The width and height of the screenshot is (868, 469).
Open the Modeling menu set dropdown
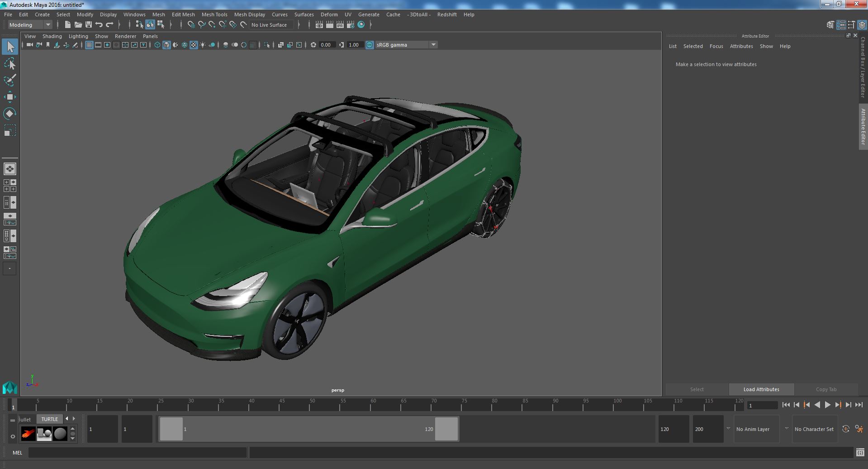[30, 25]
